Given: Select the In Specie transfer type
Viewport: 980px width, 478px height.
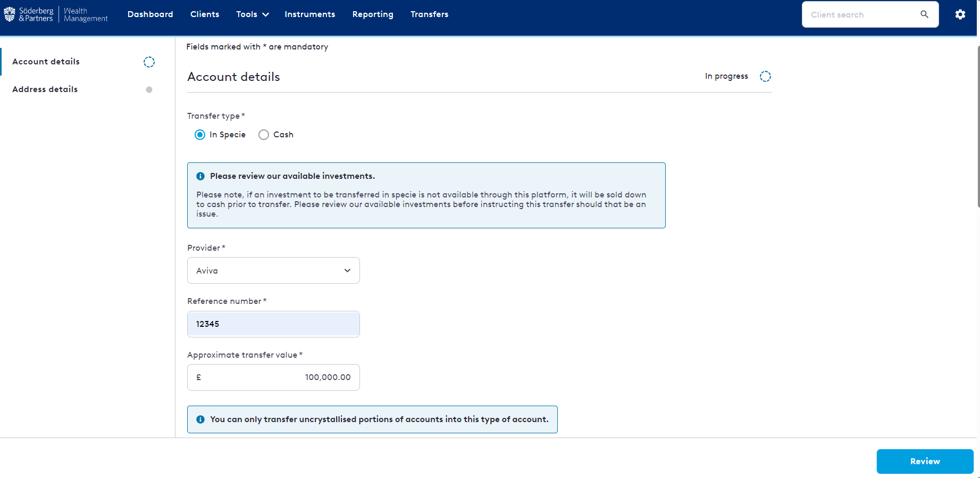Looking at the screenshot, I should tap(200, 135).
